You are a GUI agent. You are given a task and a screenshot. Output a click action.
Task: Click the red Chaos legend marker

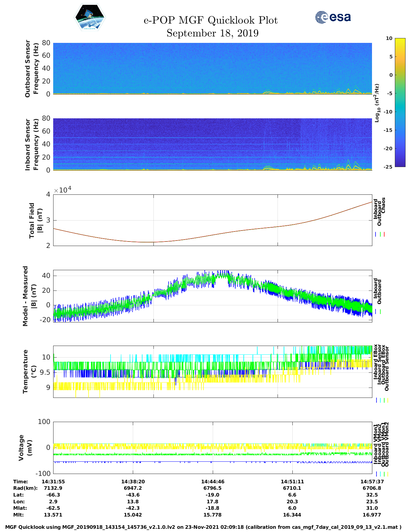pos(384,234)
